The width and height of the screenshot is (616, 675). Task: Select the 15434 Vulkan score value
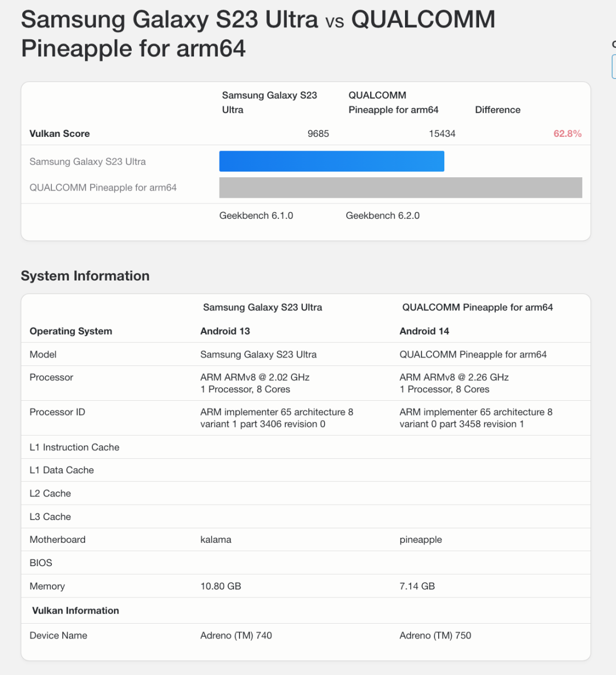[x=442, y=133]
